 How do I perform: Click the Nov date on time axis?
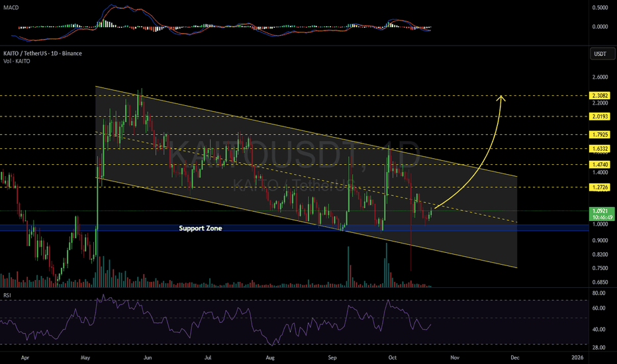pyautogui.click(x=455, y=357)
